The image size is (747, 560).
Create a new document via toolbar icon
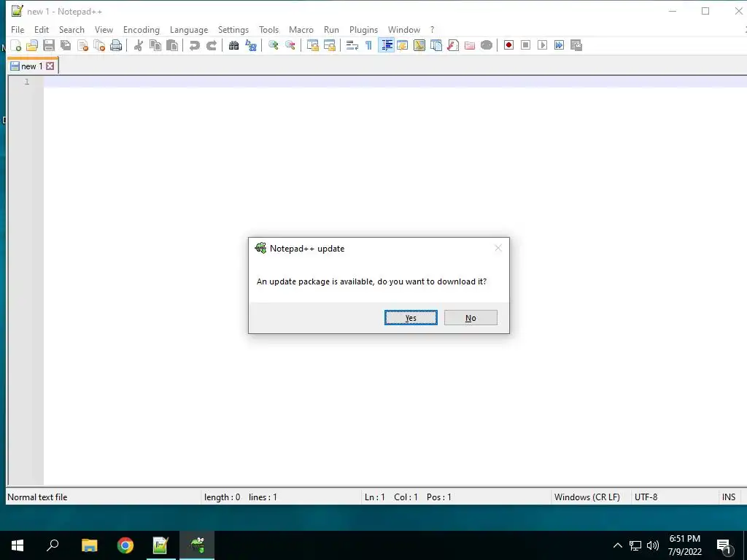point(16,45)
